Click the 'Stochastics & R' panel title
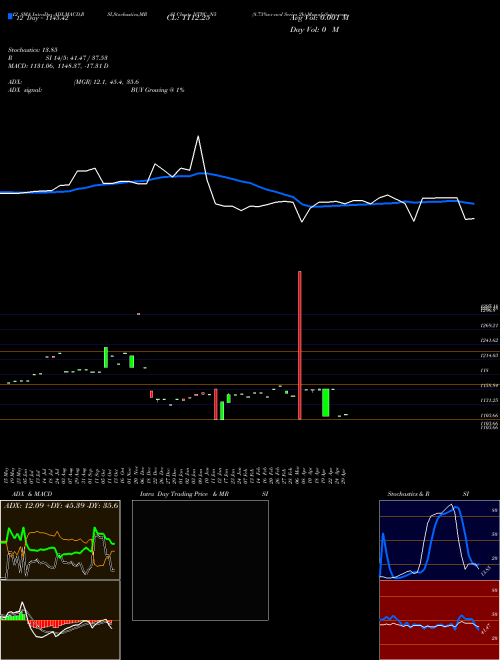 [408, 494]
